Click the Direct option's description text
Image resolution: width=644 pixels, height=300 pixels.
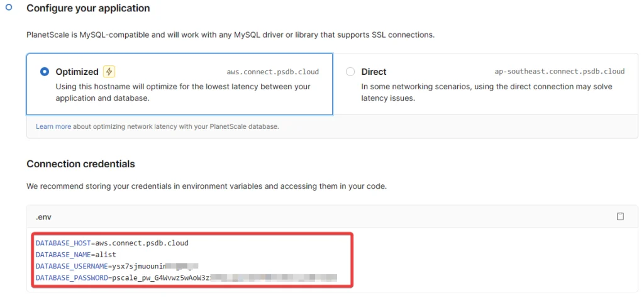(x=486, y=92)
